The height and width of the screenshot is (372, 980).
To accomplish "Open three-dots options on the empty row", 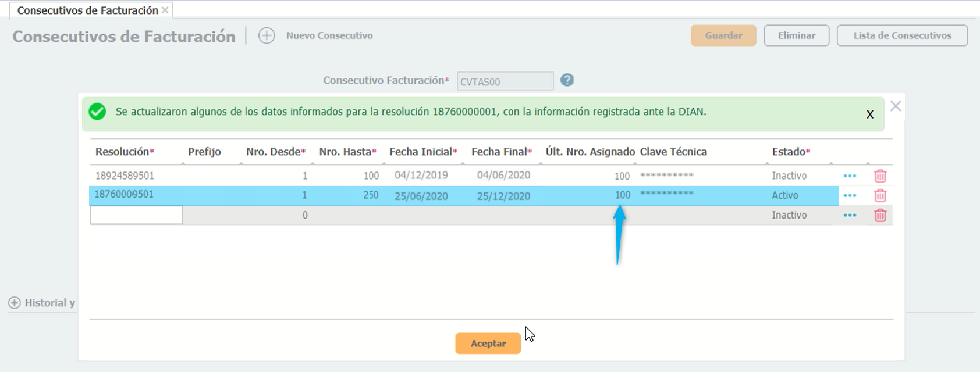I will click(850, 215).
